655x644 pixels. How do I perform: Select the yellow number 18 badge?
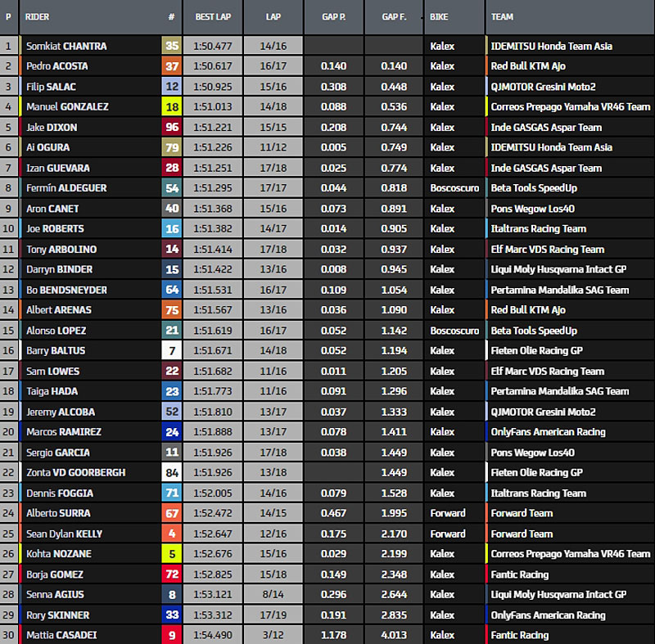(171, 106)
